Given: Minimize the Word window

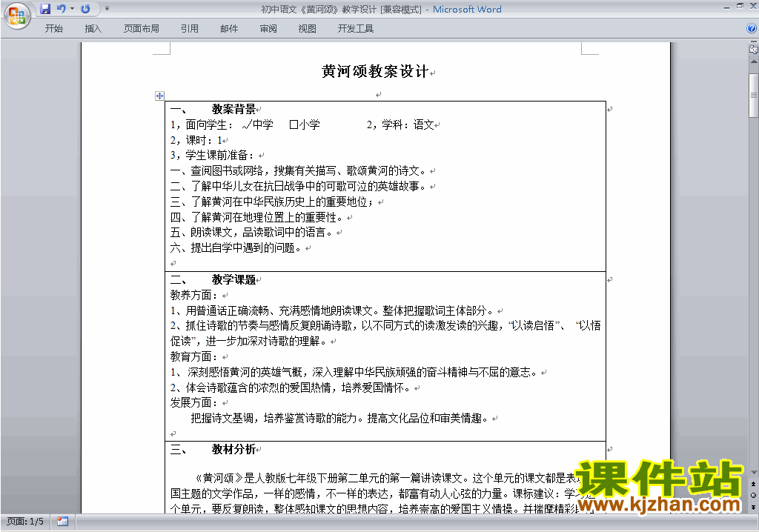Looking at the screenshot, I should click(x=726, y=7).
